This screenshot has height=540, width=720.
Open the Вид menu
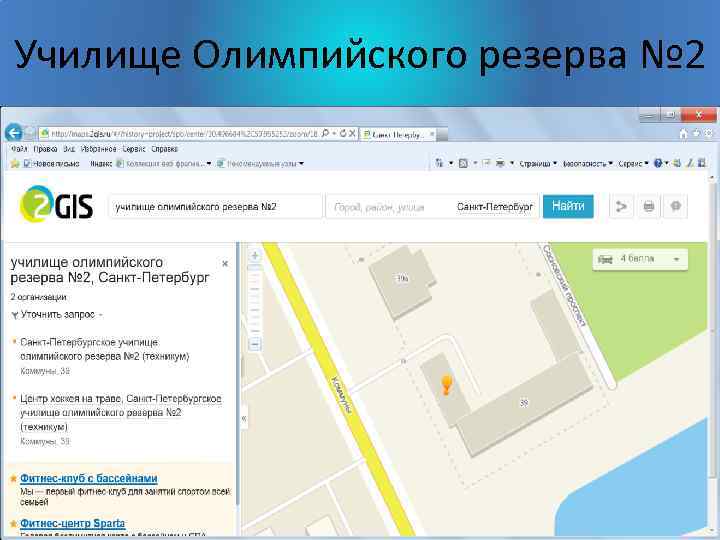pos(69,149)
